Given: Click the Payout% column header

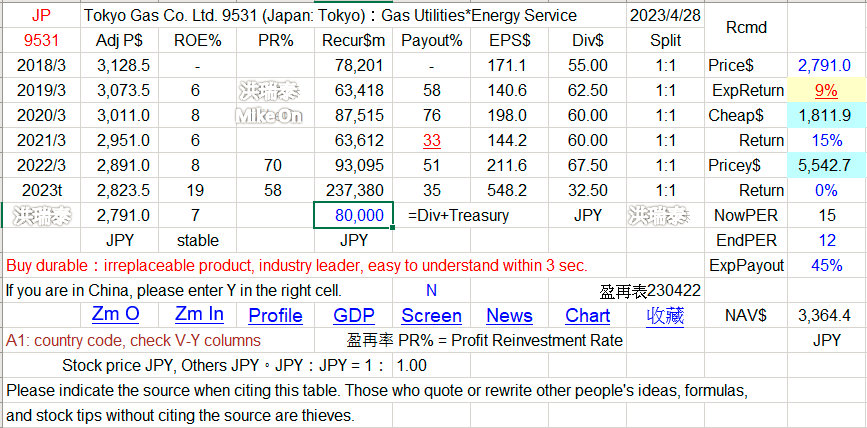Looking at the screenshot, I should click(431, 40).
